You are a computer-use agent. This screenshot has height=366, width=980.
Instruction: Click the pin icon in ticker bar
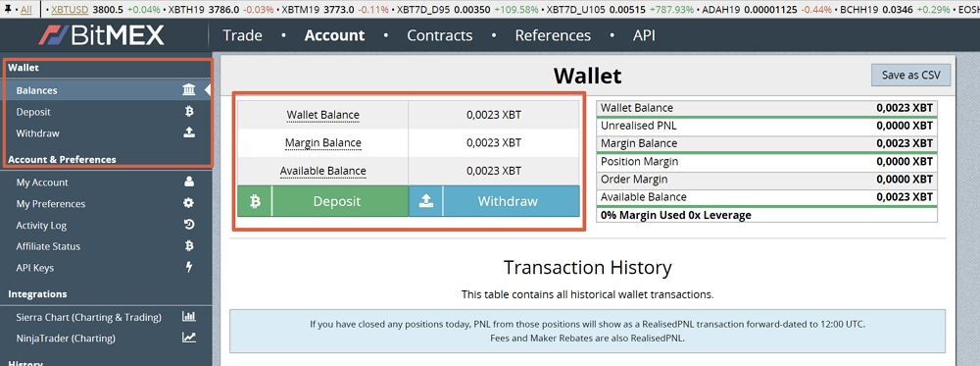tap(8, 10)
